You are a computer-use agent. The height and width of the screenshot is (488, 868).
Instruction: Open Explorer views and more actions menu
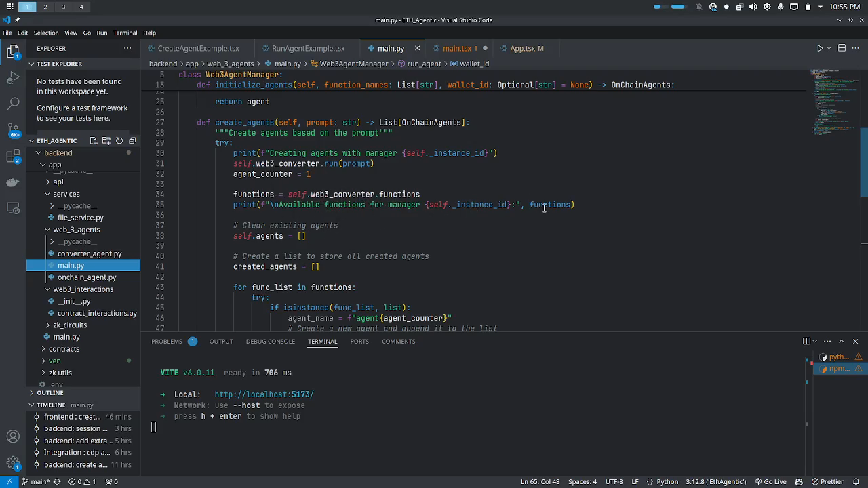(x=127, y=48)
